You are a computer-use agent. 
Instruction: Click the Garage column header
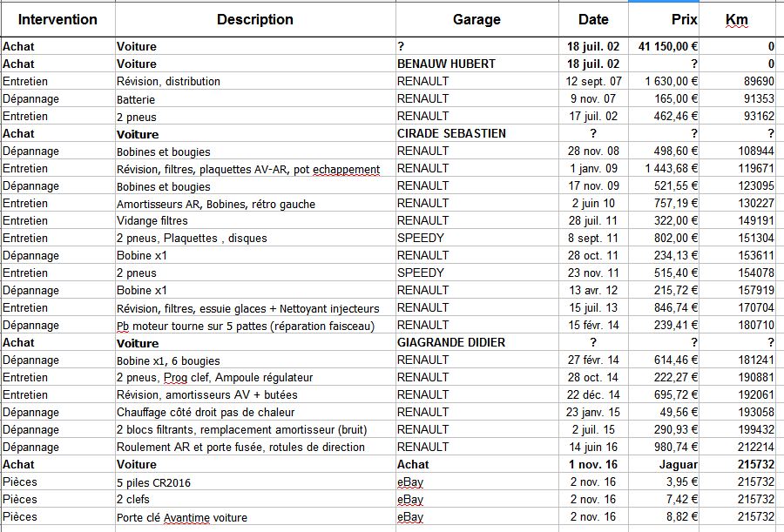pos(476,19)
